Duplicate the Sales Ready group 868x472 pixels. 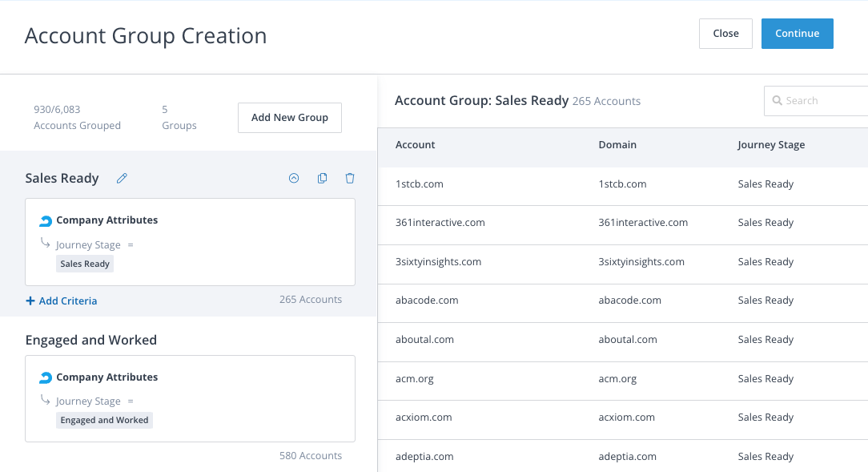322,179
